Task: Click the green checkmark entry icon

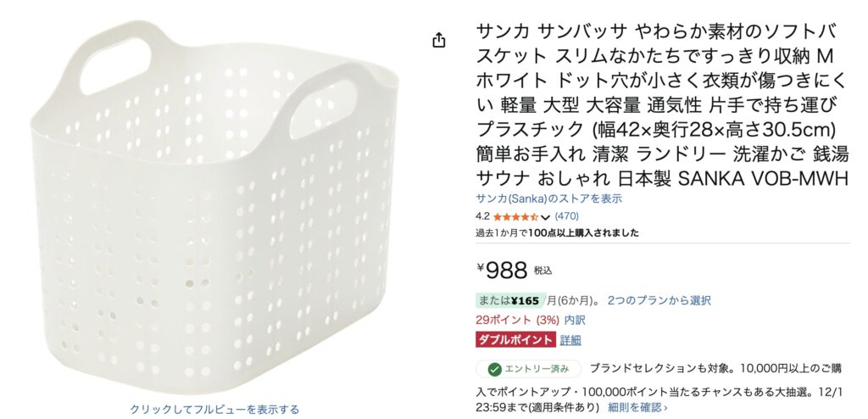Action: (494, 369)
